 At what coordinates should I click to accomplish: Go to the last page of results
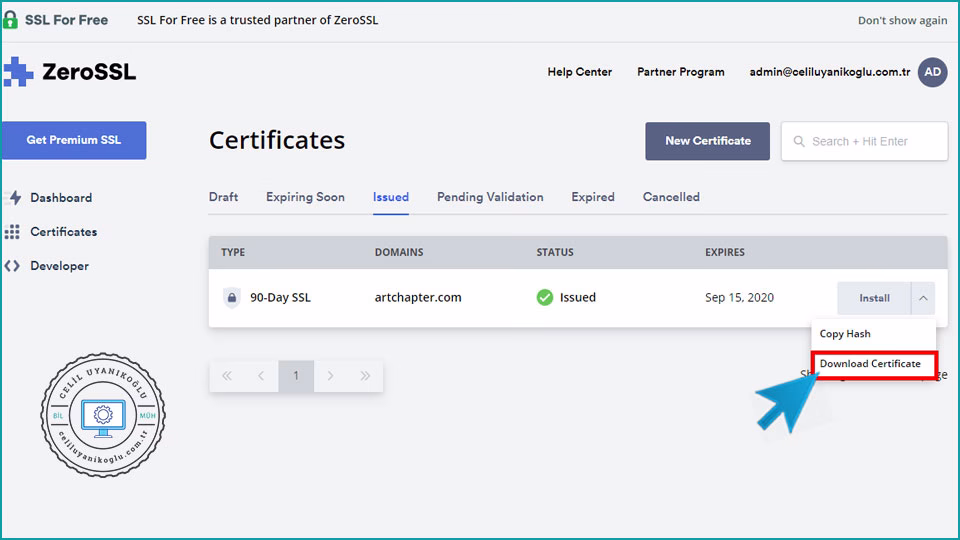(365, 376)
